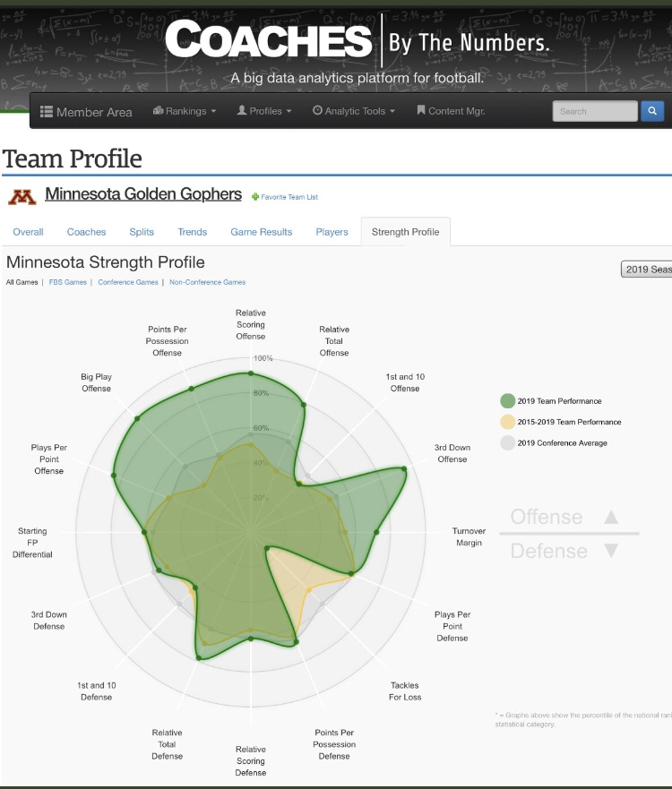Click the 3rd Down Offense label
Viewport: 672px width, 789px height.
452,453
